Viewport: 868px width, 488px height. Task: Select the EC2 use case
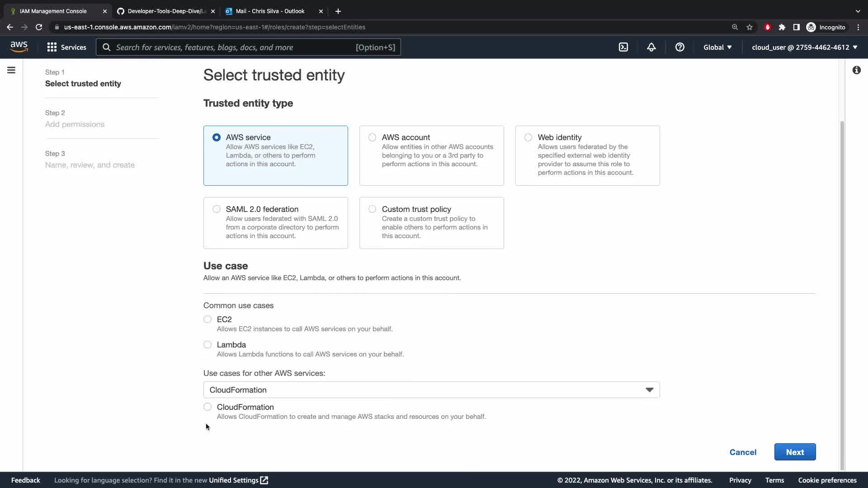[208, 319]
